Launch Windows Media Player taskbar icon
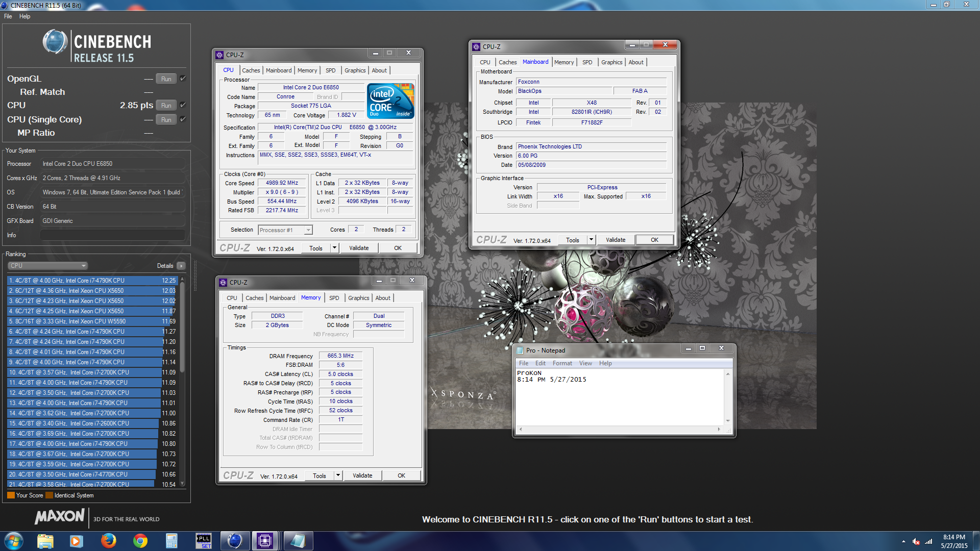980x551 pixels. [x=76, y=541]
